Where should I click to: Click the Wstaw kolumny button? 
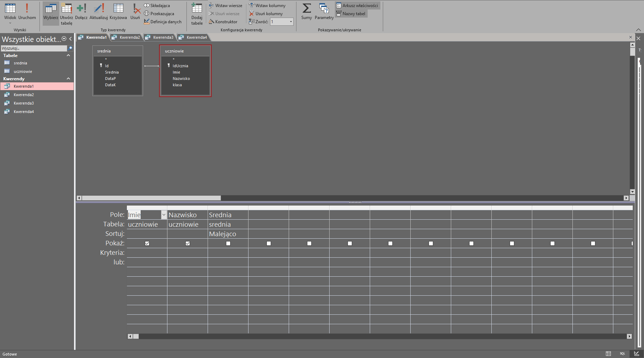267,6
